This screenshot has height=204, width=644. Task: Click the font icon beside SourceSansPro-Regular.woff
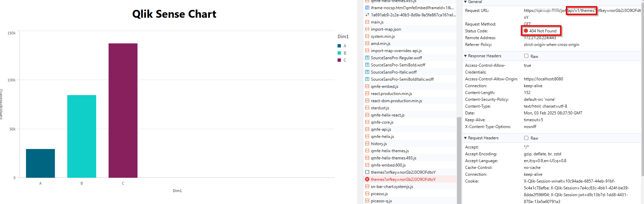[x=367, y=58]
